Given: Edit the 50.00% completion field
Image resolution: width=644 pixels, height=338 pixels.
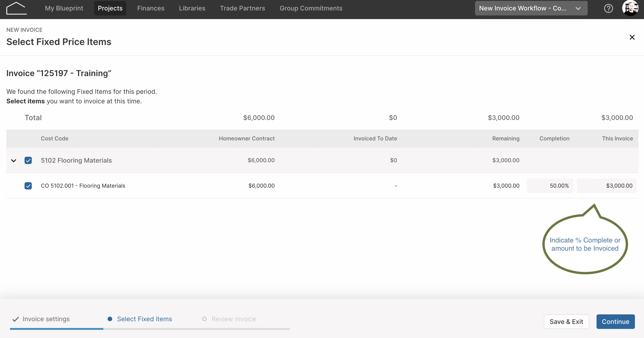Looking at the screenshot, I should (x=550, y=186).
